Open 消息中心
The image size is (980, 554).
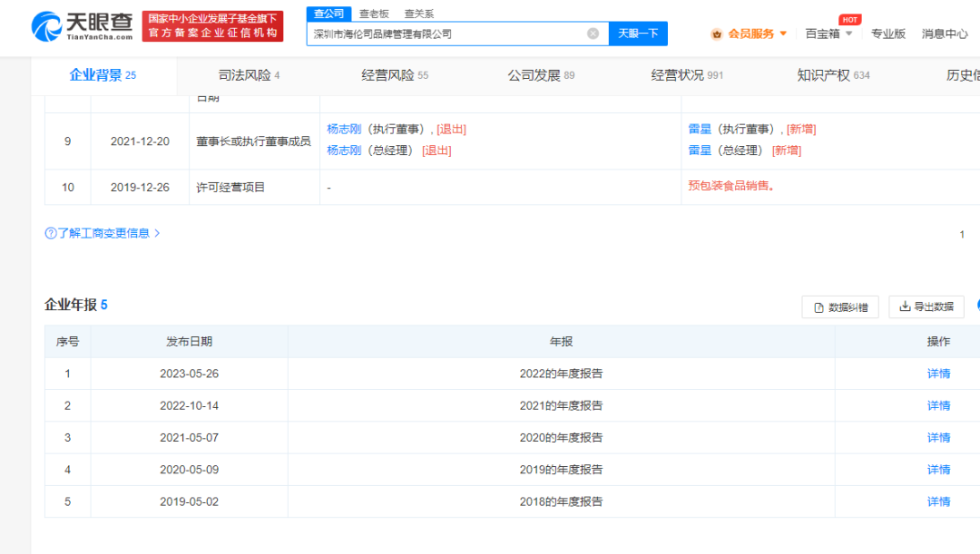tap(945, 34)
